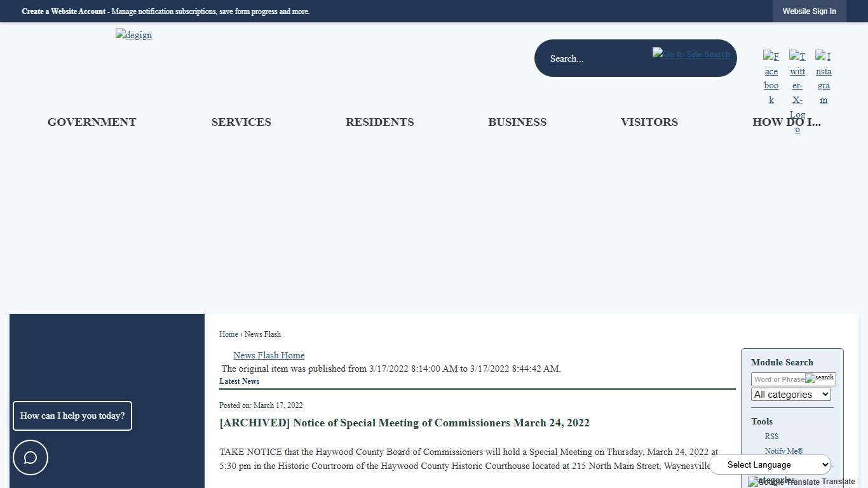The height and width of the screenshot is (488, 868).
Task: Open the chat bubble icon
Action: click(x=31, y=457)
